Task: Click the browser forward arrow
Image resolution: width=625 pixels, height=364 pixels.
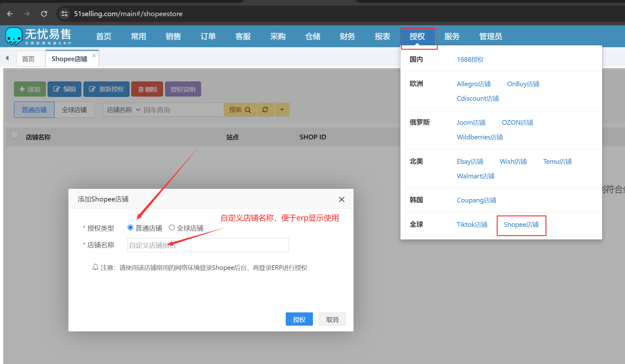Action: click(27, 14)
